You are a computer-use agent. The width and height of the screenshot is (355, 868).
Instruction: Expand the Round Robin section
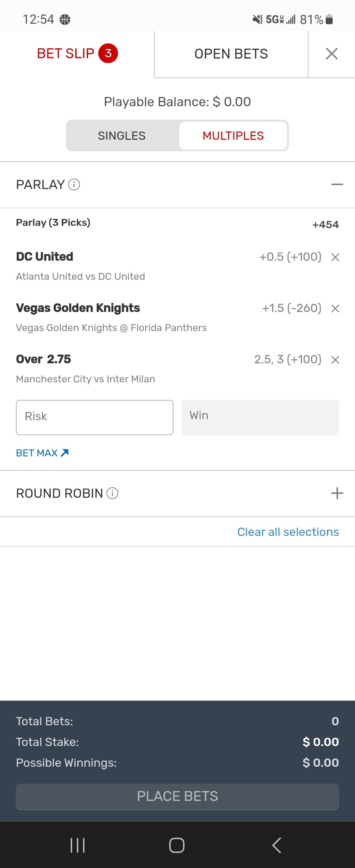coord(337,493)
